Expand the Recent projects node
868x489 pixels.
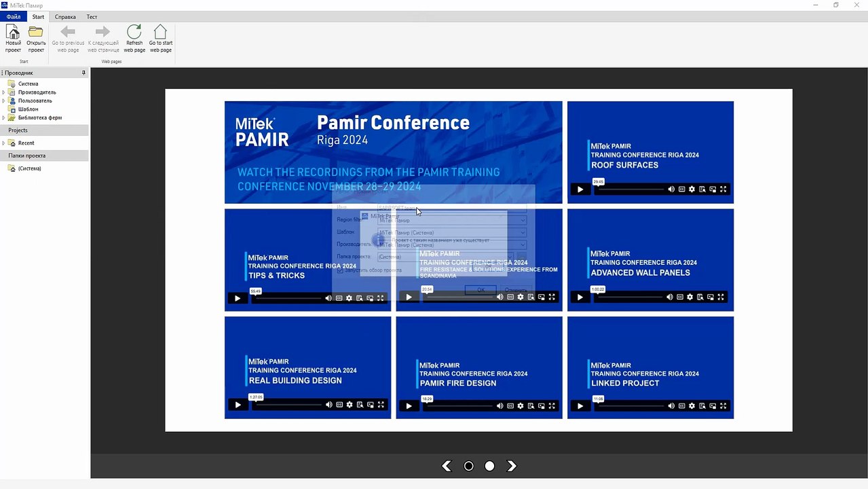[x=4, y=143]
